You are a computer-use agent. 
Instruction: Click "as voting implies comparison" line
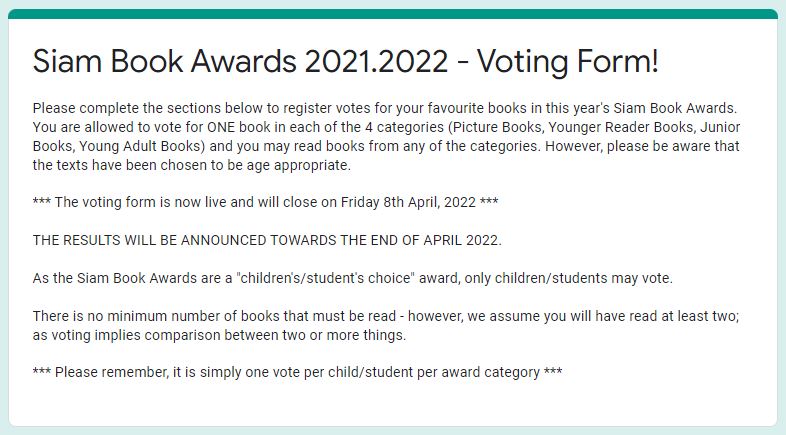219,335
